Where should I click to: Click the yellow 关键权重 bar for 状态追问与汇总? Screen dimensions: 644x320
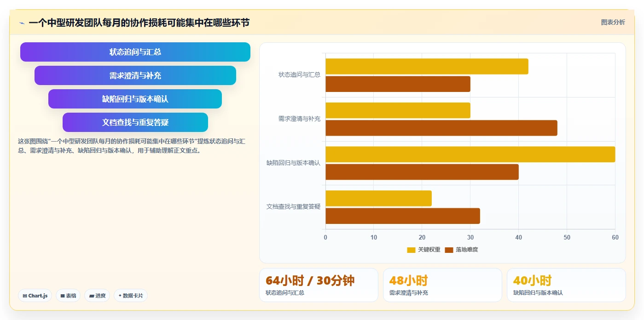pos(427,67)
